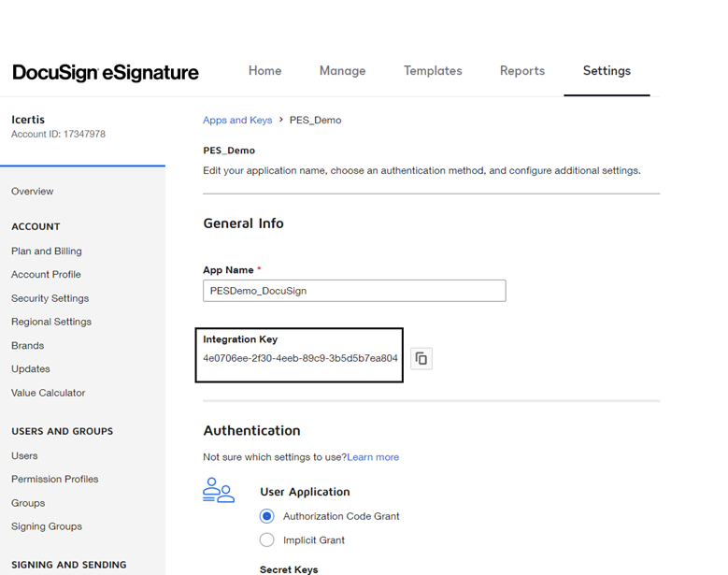The width and height of the screenshot is (728, 575).
Task: Go to Signing Groups
Action: [47, 526]
